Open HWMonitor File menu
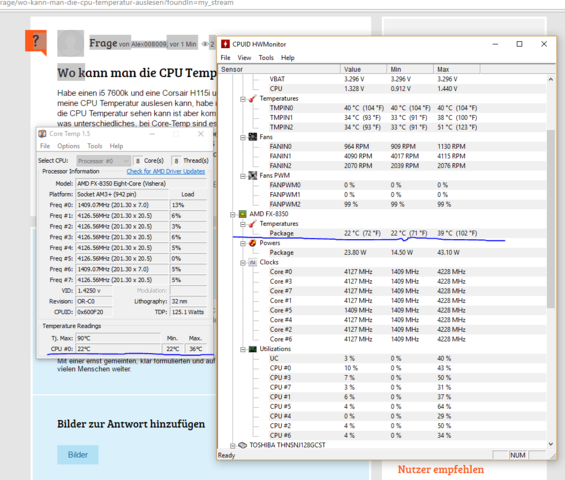Image resolution: width=565 pixels, height=480 pixels. coord(225,58)
